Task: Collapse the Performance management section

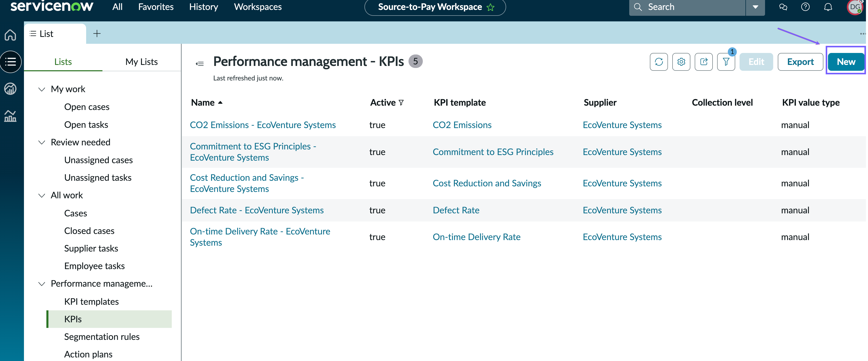Action: pyautogui.click(x=42, y=284)
